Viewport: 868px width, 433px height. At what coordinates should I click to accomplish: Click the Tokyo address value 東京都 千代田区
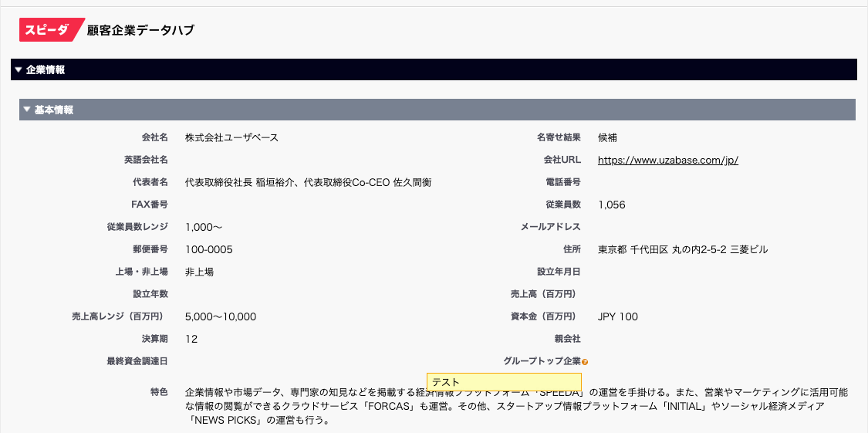point(682,250)
